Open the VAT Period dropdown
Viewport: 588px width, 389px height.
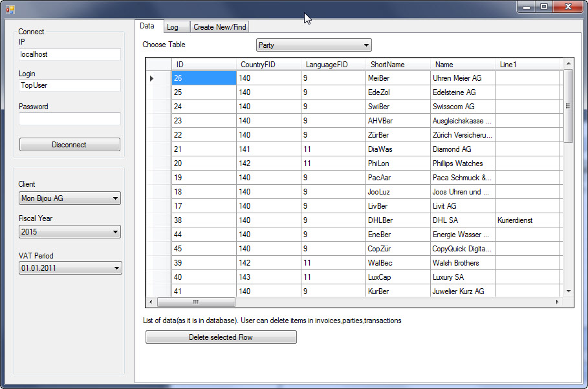[70, 268]
